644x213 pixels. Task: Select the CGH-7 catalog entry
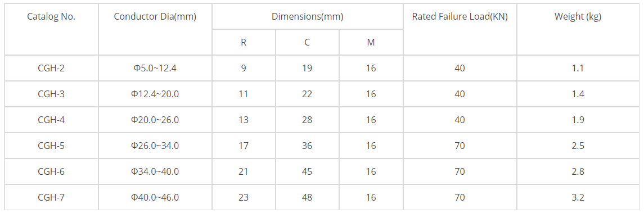pos(51,197)
